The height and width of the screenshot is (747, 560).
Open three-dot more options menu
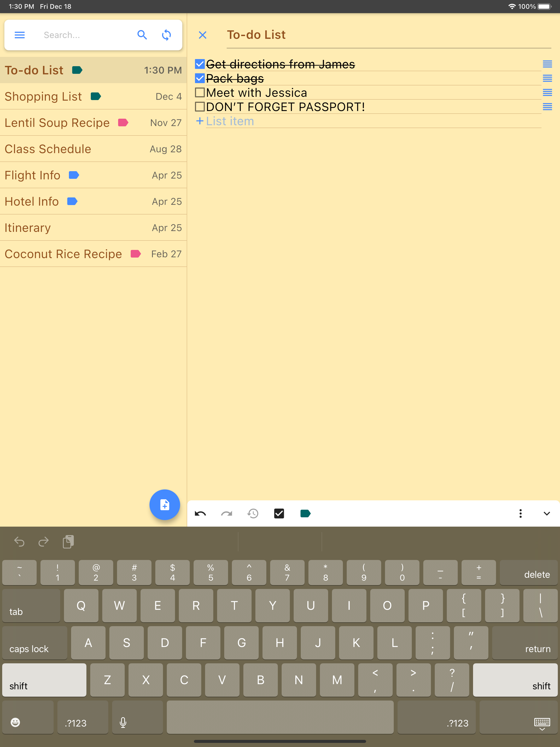520,514
